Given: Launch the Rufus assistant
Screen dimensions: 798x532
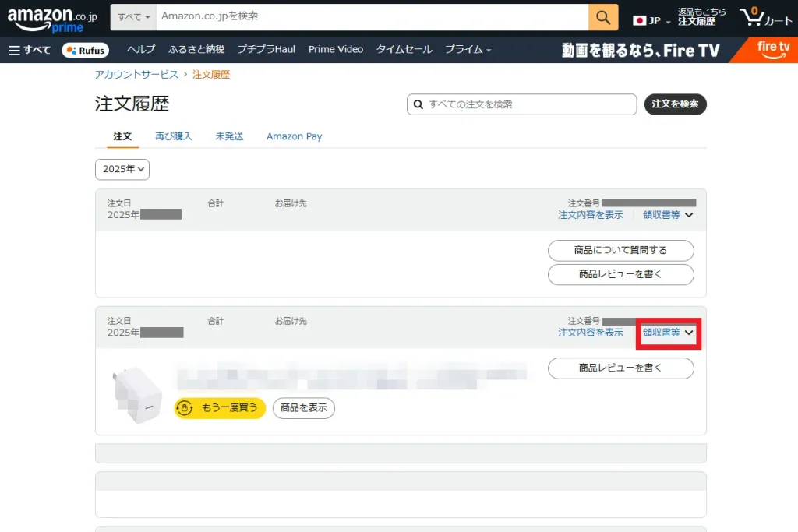Looking at the screenshot, I should 86,50.
